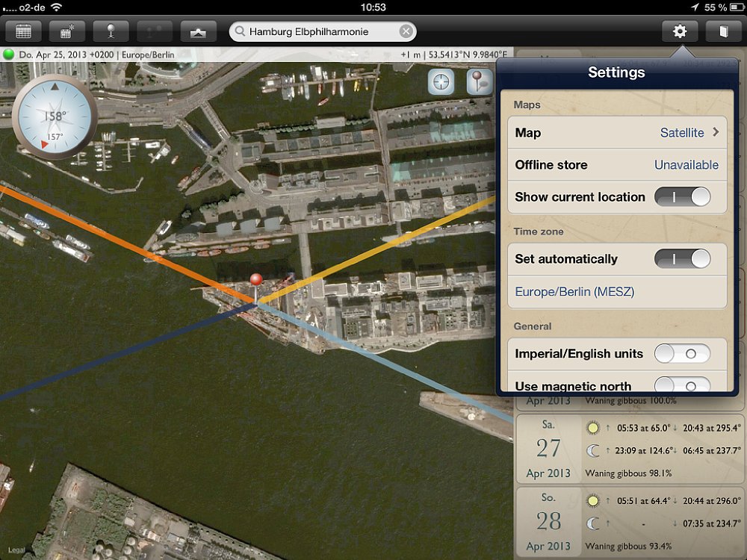Toggle Use magnetic north switch
This screenshot has height=560, width=747.
[x=682, y=385]
